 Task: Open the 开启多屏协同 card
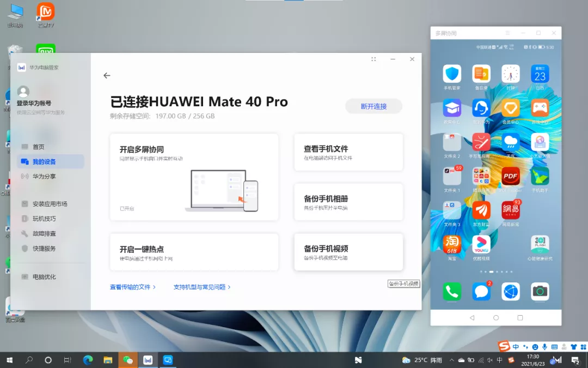point(194,177)
